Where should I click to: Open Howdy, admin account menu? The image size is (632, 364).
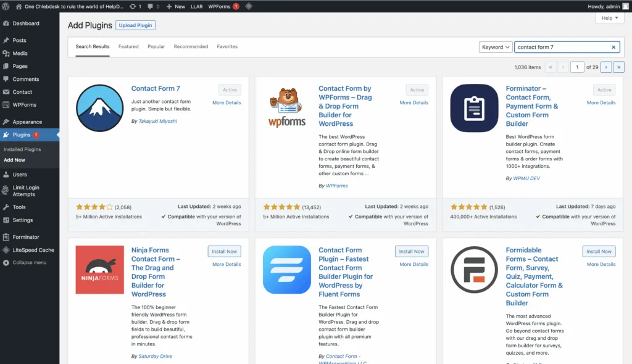pyautogui.click(x=608, y=6)
